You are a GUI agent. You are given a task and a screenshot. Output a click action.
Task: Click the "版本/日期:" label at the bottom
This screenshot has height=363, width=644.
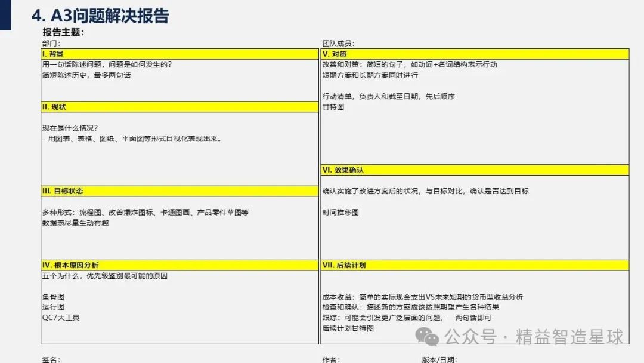(439, 359)
